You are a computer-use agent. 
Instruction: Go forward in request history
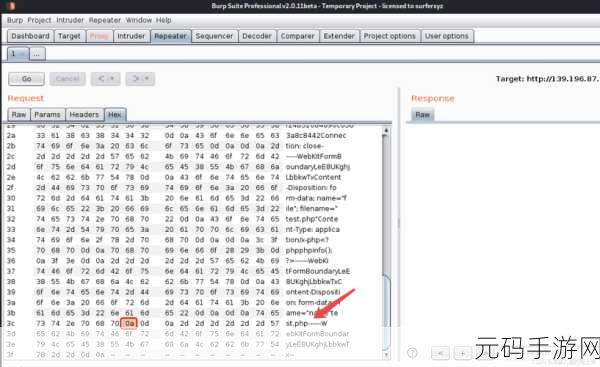tap(136, 79)
